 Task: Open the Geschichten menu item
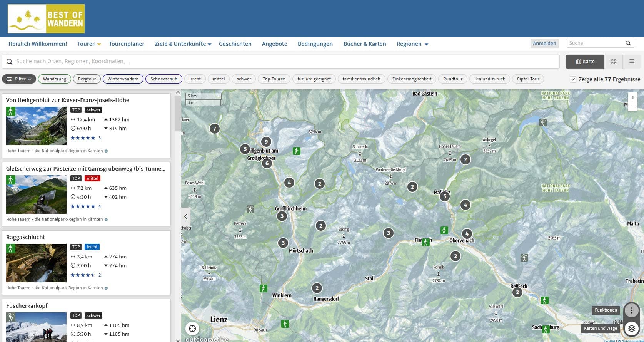[235, 44]
